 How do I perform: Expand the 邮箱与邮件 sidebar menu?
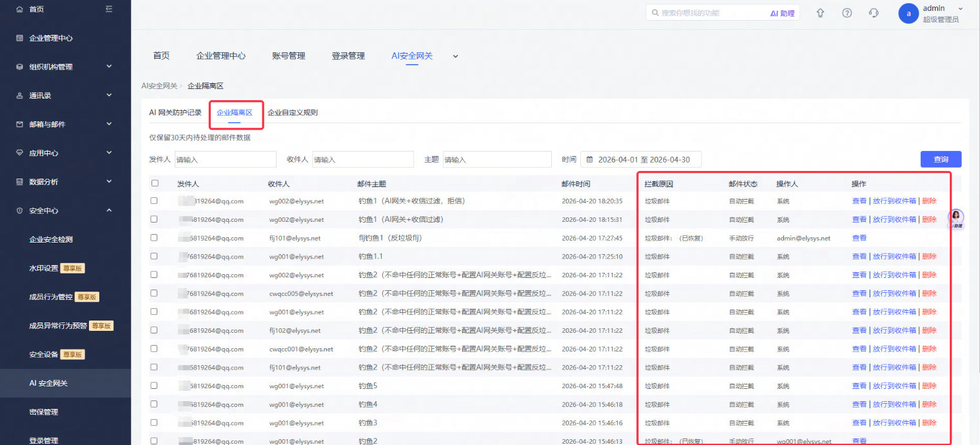pyautogui.click(x=109, y=124)
